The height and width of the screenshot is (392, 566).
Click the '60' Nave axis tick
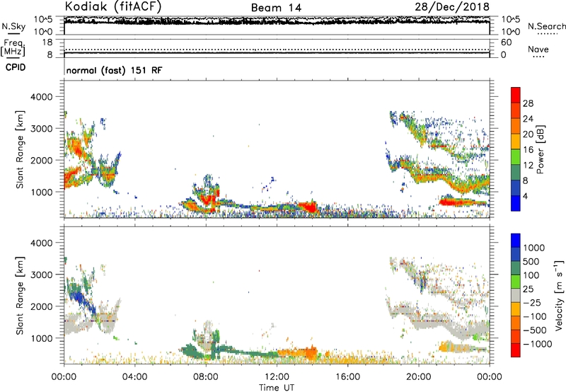506,42
